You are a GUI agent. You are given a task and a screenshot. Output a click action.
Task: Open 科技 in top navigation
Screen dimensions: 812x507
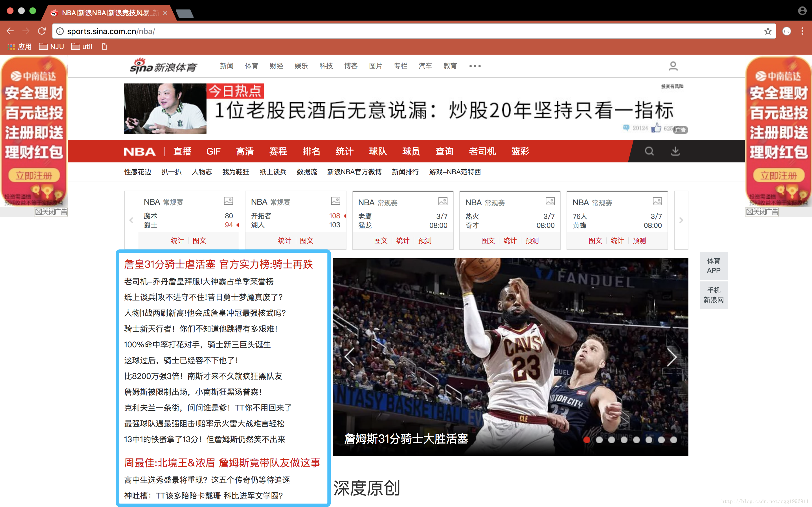pyautogui.click(x=326, y=66)
